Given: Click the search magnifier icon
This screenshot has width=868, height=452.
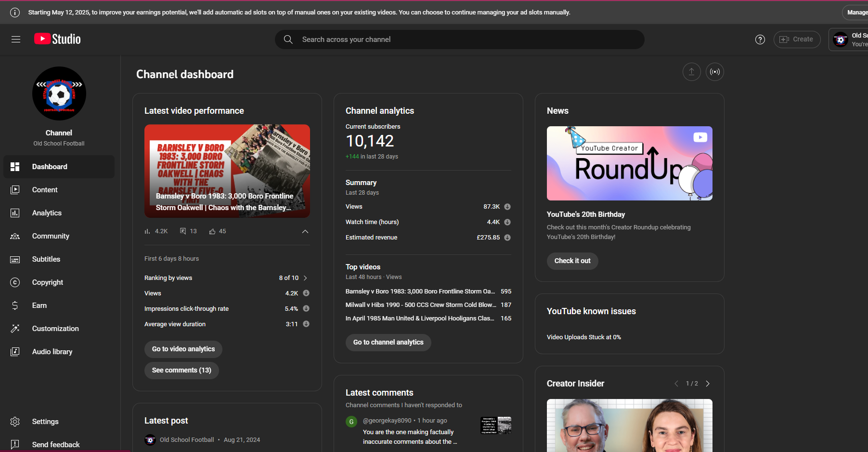Looking at the screenshot, I should pyautogui.click(x=288, y=40).
